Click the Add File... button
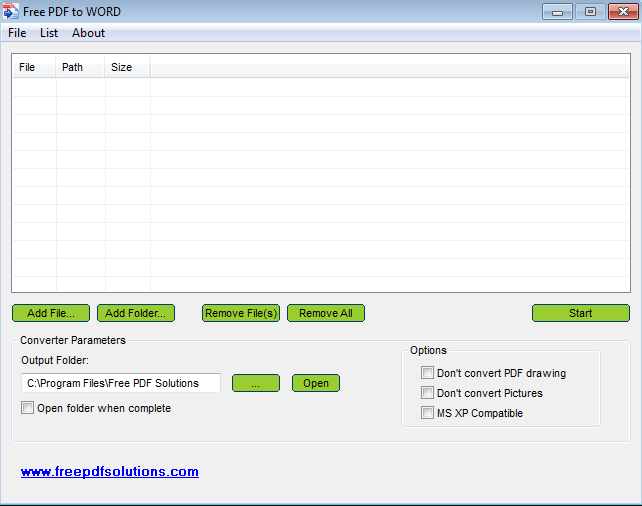Screen dimensions: 642x506 tap(51, 313)
